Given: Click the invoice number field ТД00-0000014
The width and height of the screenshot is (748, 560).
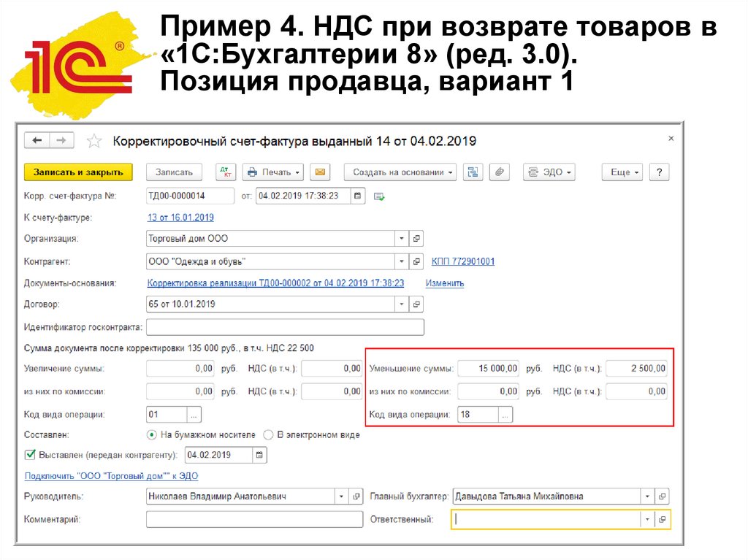Looking at the screenshot, I should 190,196.
